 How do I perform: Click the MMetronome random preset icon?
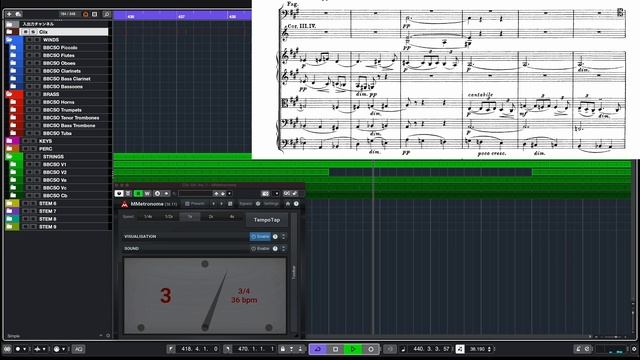coord(230,204)
